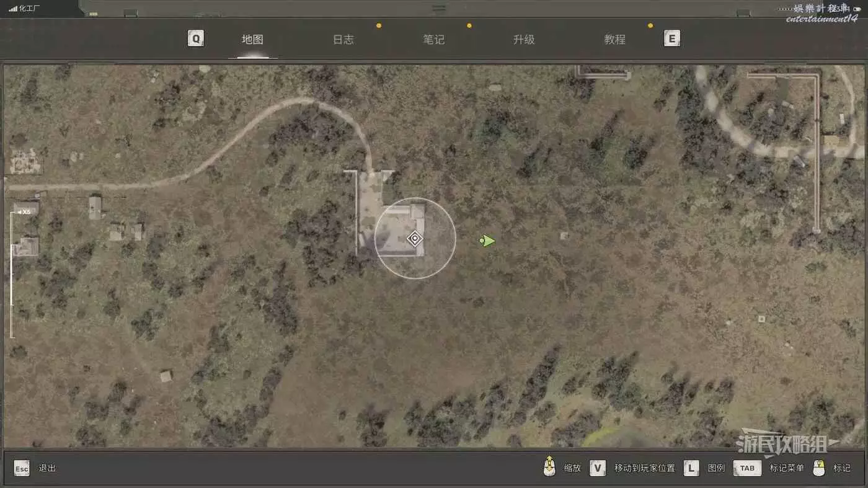Click the green player arrow on map

[488, 241]
